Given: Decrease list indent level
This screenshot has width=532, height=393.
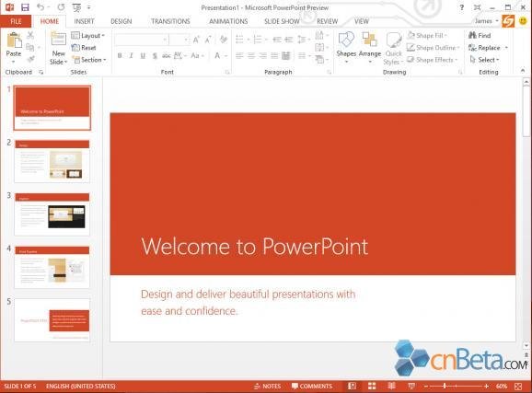Looking at the screenshot, I should pyautogui.click(x=277, y=40).
